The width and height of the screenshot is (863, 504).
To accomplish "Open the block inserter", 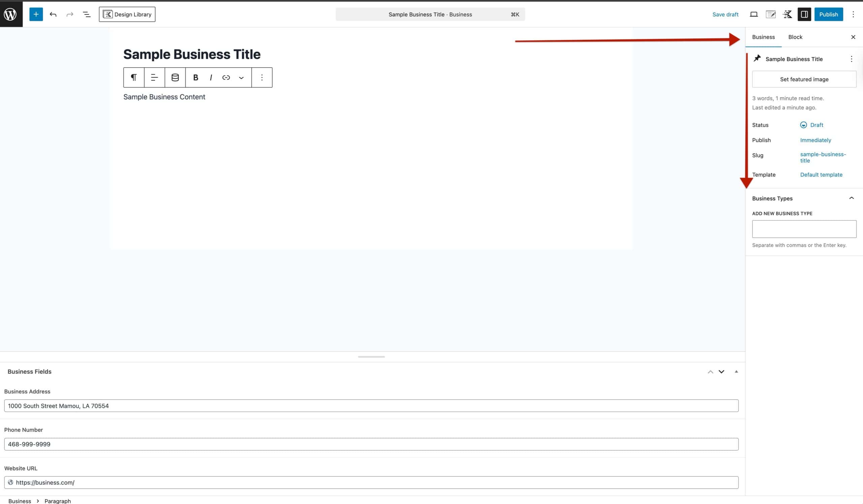I will tap(36, 14).
